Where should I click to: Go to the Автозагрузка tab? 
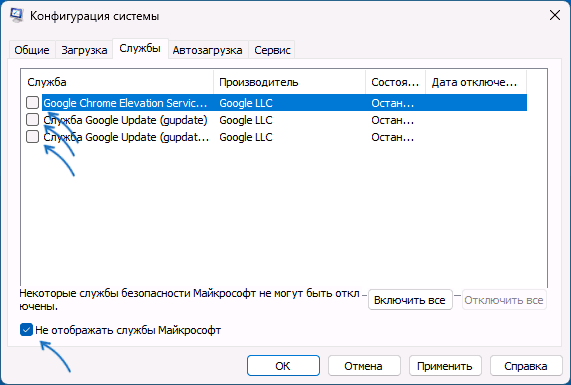click(x=208, y=50)
